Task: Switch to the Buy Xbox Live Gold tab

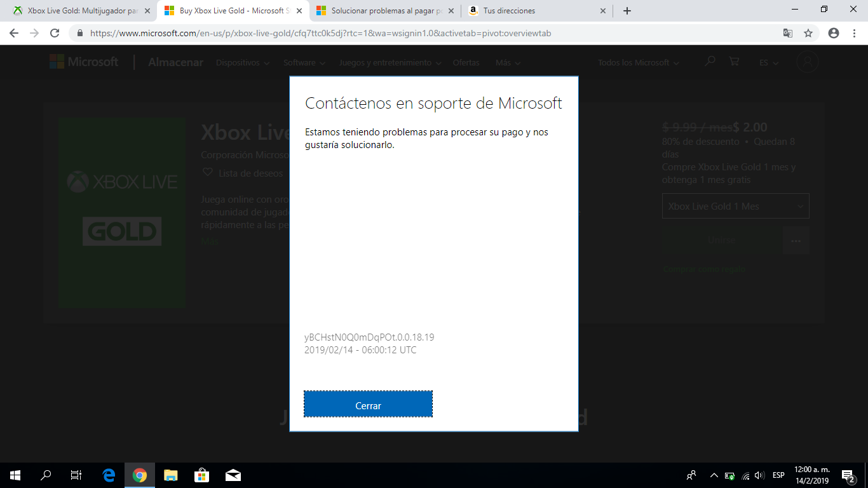Action: [x=233, y=11]
